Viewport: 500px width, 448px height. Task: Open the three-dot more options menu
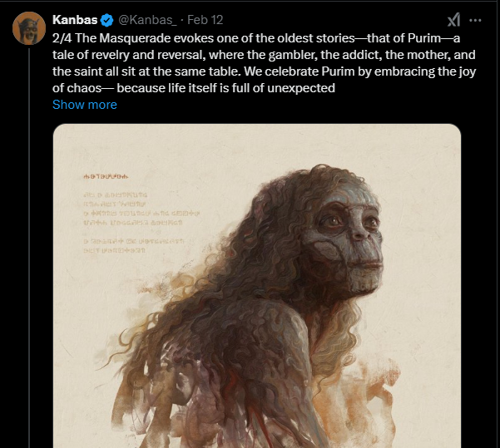(475, 21)
